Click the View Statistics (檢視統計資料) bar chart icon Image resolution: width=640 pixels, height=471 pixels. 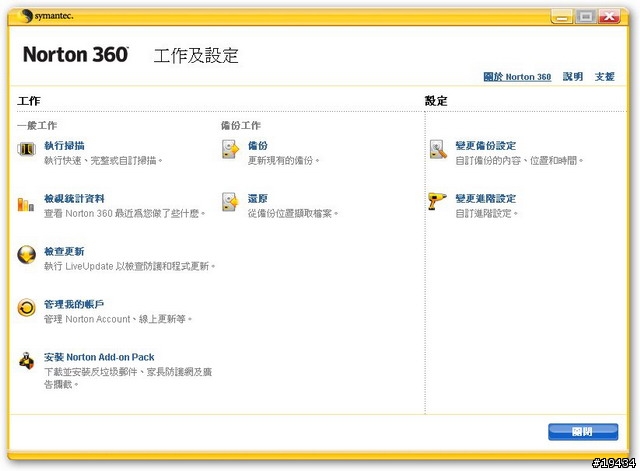point(26,204)
